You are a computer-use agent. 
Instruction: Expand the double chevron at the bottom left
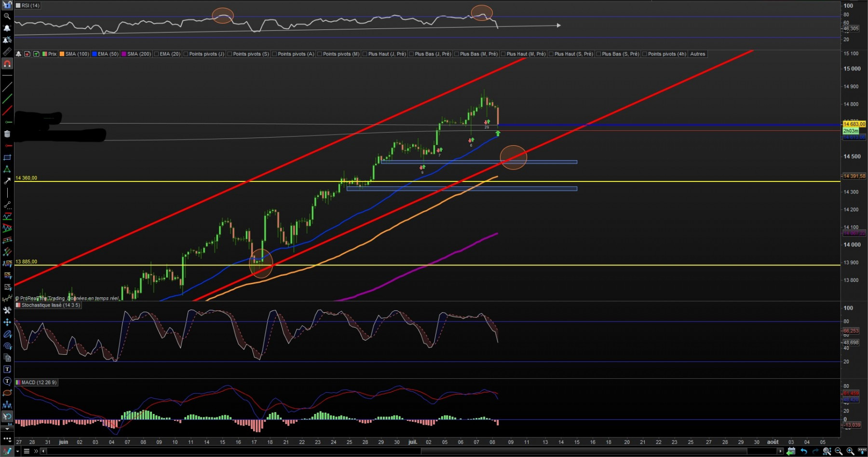coord(36,451)
